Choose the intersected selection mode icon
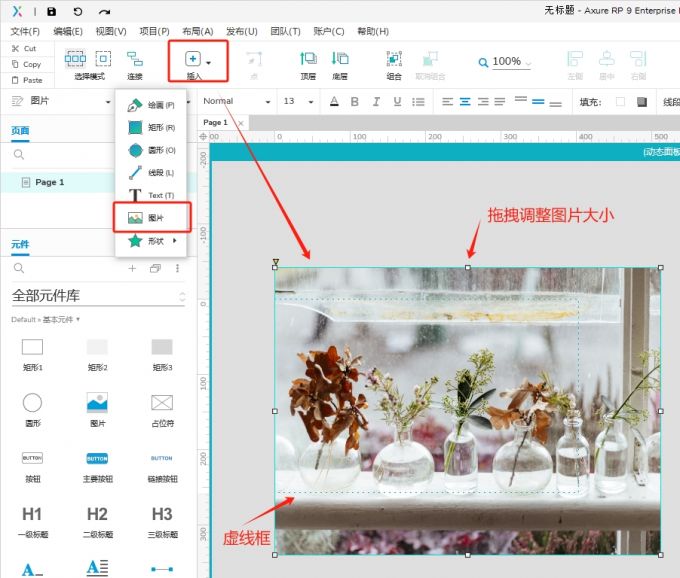The image size is (680, 578). click(75, 58)
